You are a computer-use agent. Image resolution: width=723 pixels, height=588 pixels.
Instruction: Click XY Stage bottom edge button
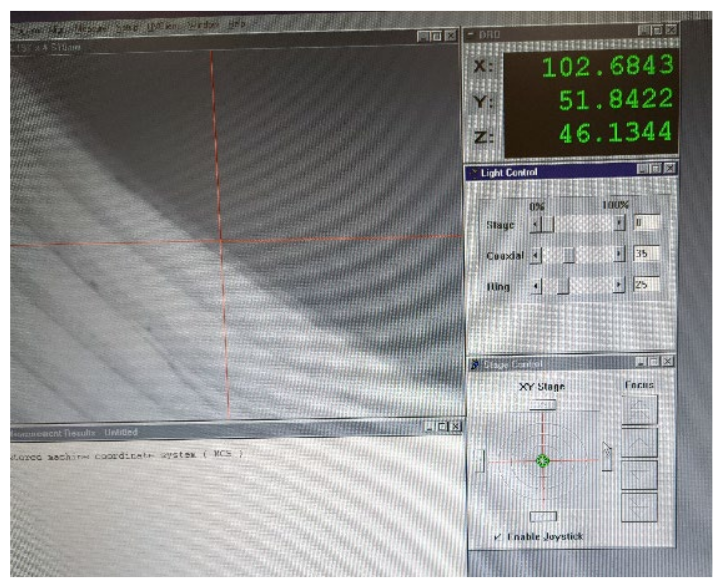click(543, 517)
